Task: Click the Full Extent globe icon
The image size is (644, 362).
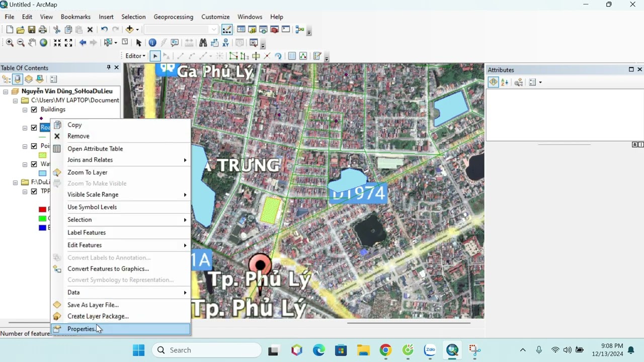Action: [43, 43]
